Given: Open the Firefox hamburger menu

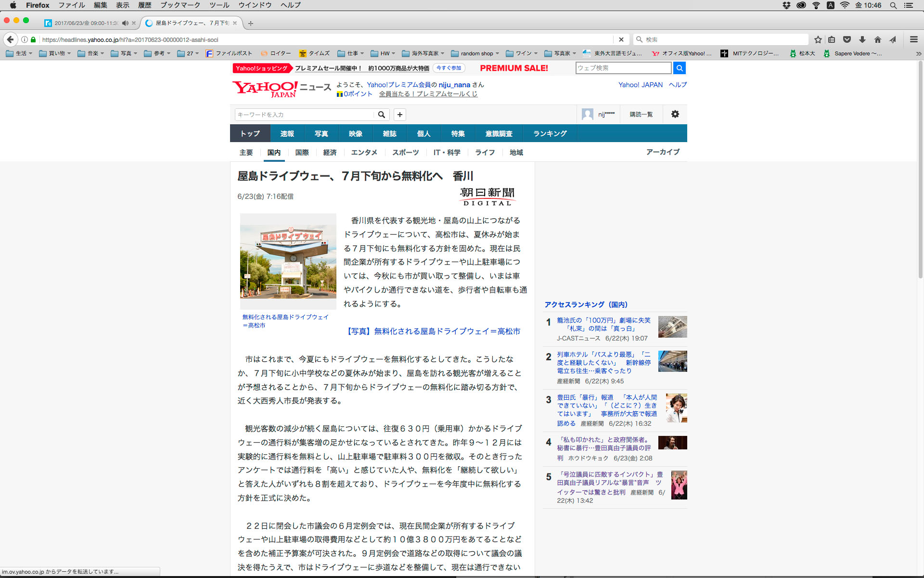Looking at the screenshot, I should (x=913, y=39).
